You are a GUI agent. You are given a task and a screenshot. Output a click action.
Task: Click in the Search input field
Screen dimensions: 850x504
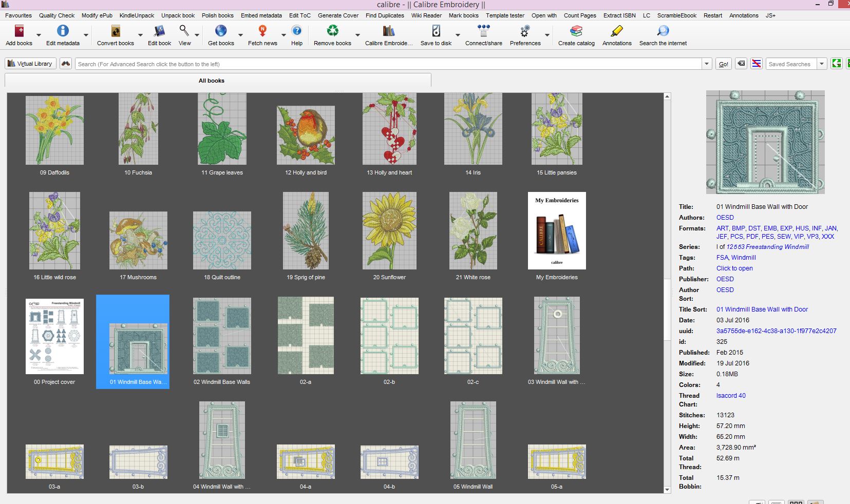point(388,64)
